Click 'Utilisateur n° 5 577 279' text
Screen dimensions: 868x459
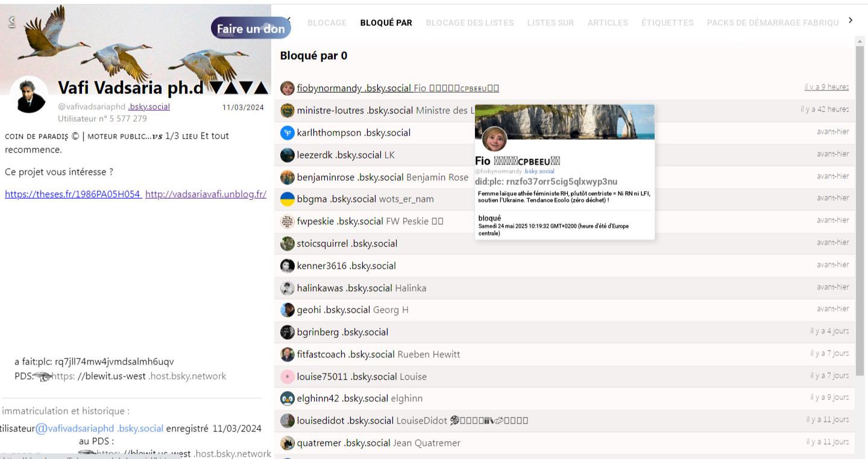(x=102, y=118)
